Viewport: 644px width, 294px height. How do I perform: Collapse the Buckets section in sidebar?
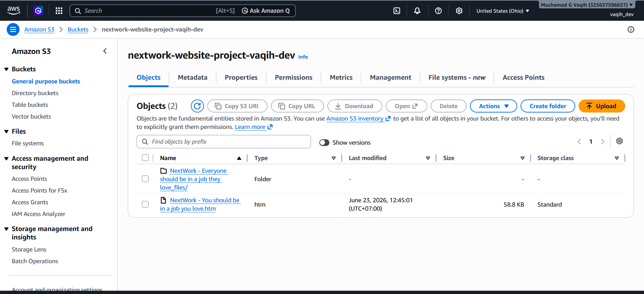coord(6,69)
